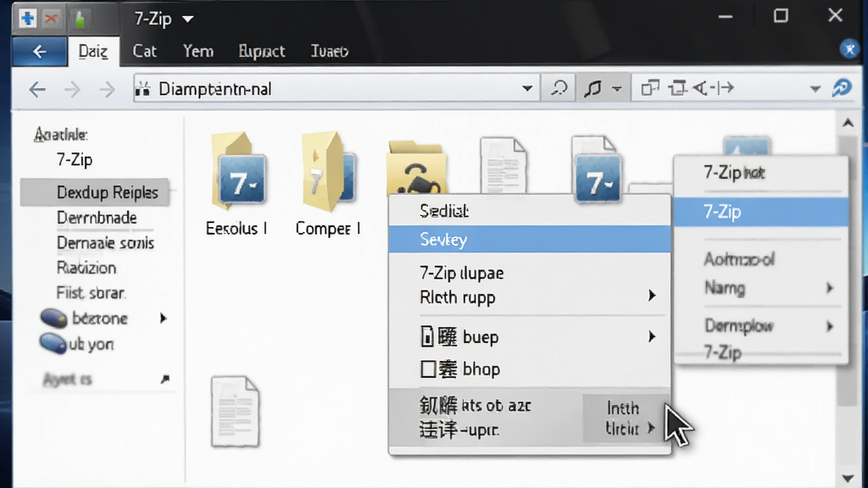
Task: Select Dernaaie sonis in sidebar
Action: coord(105,243)
